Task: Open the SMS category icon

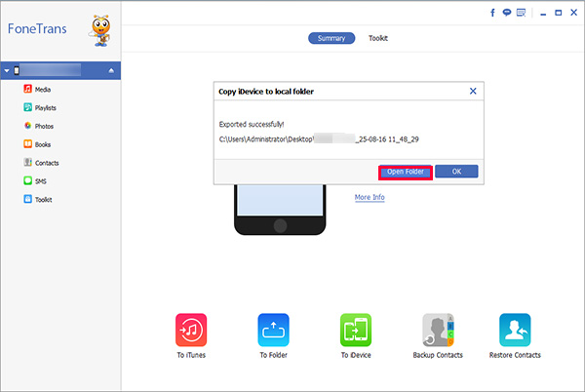Action: [x=27, y=180]
